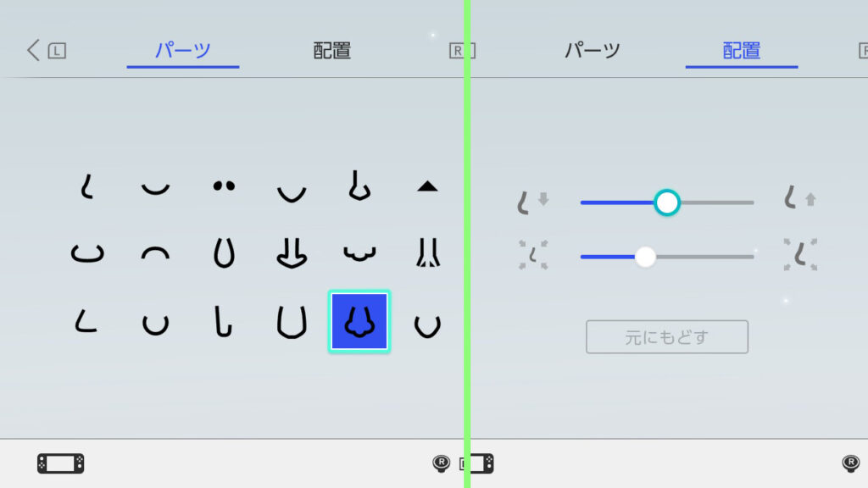
Task: Click the nose size slider knob
Action: coord(645,257)
